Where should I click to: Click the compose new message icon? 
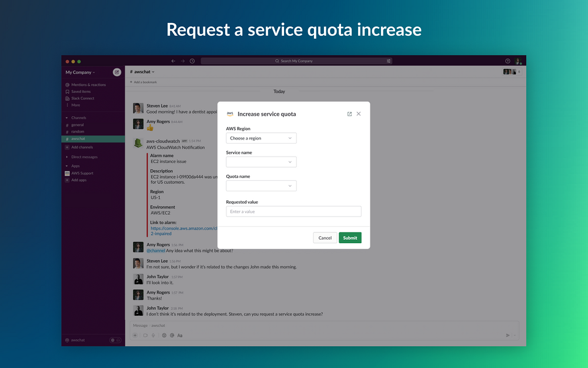[117, 72]
